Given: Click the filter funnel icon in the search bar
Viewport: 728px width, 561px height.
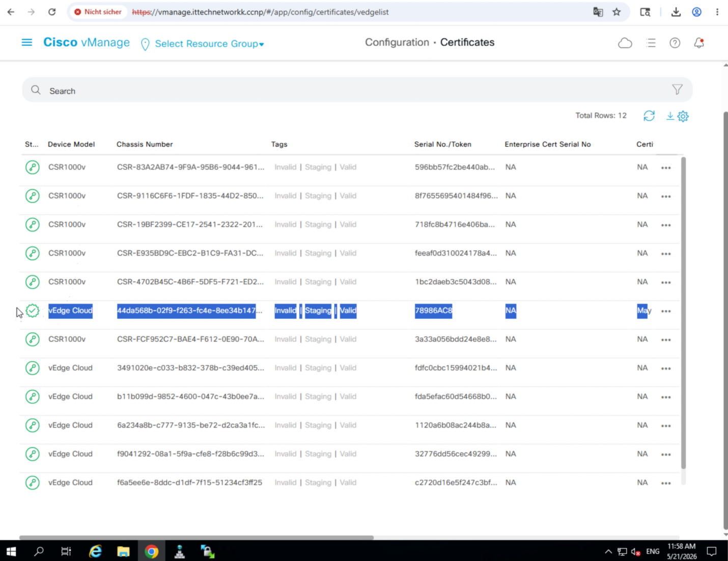Looking at the screenshot, I should coord(677,90).
